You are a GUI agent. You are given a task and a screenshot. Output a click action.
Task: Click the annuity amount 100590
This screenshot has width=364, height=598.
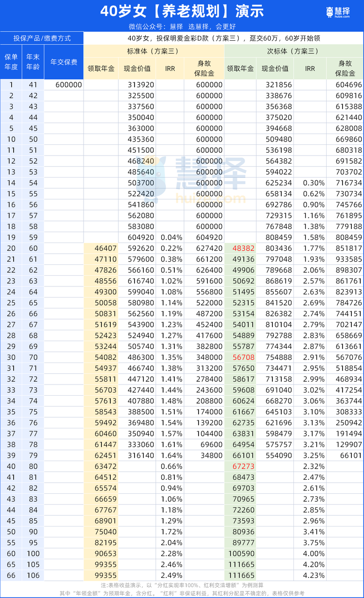click(241, 554)
